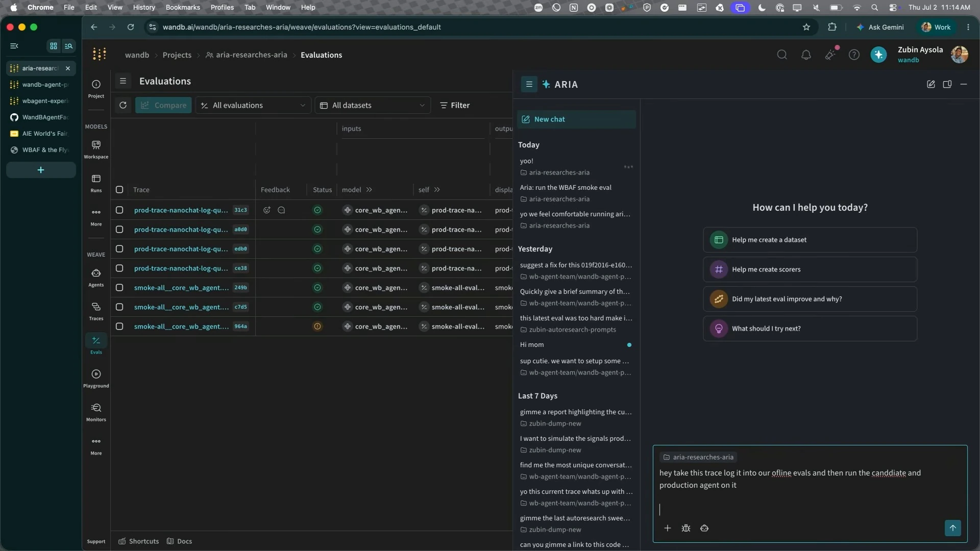Add attachment with plus icon in chat input
The image size is (980, 551).
pyautogui.click(x=668, y=528)
